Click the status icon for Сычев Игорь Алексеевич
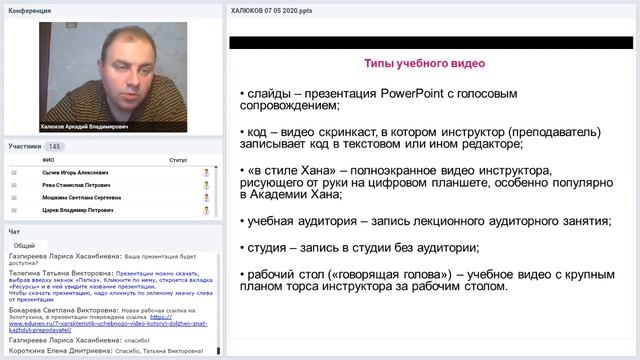This screenshot has width=640, height=360. [206, 173]
